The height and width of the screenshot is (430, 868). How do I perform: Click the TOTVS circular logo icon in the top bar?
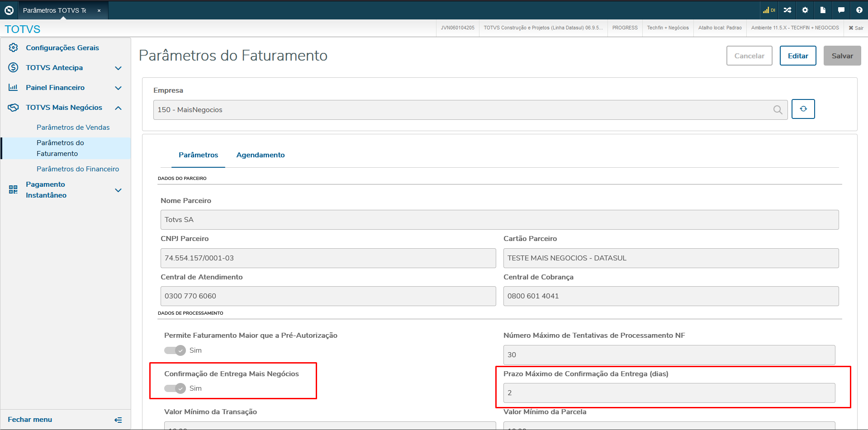(x=9, y=10)
